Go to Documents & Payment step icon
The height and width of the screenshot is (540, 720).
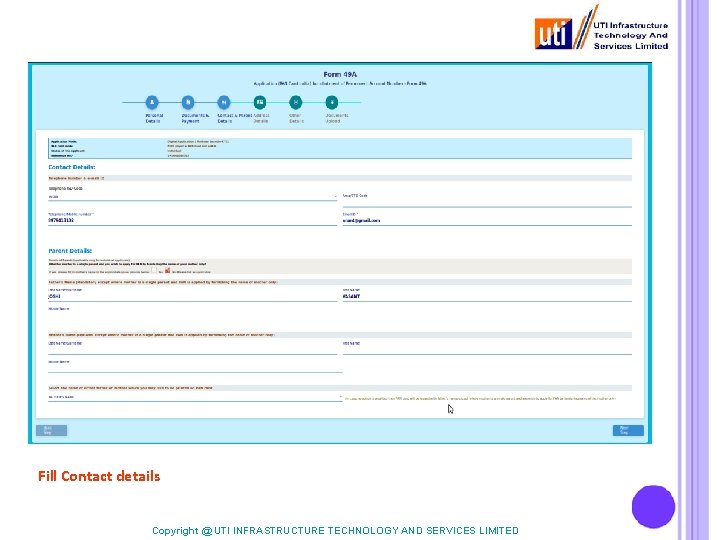(188, 102)
